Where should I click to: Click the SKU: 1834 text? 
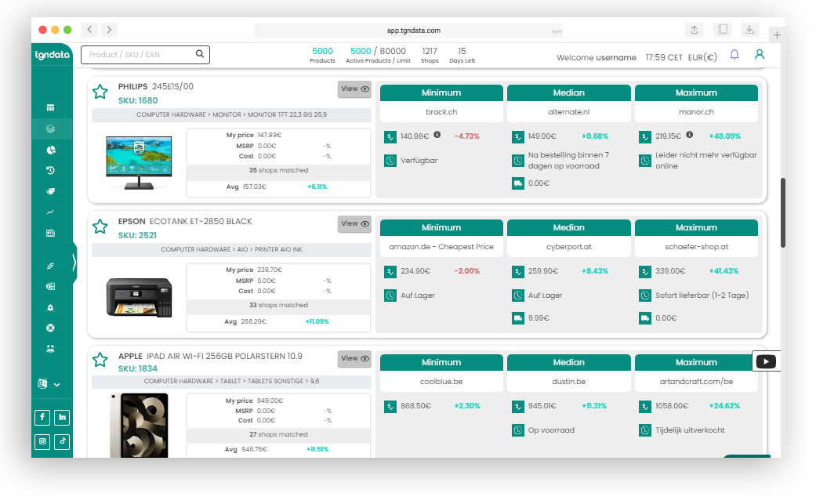click(138, 368)
